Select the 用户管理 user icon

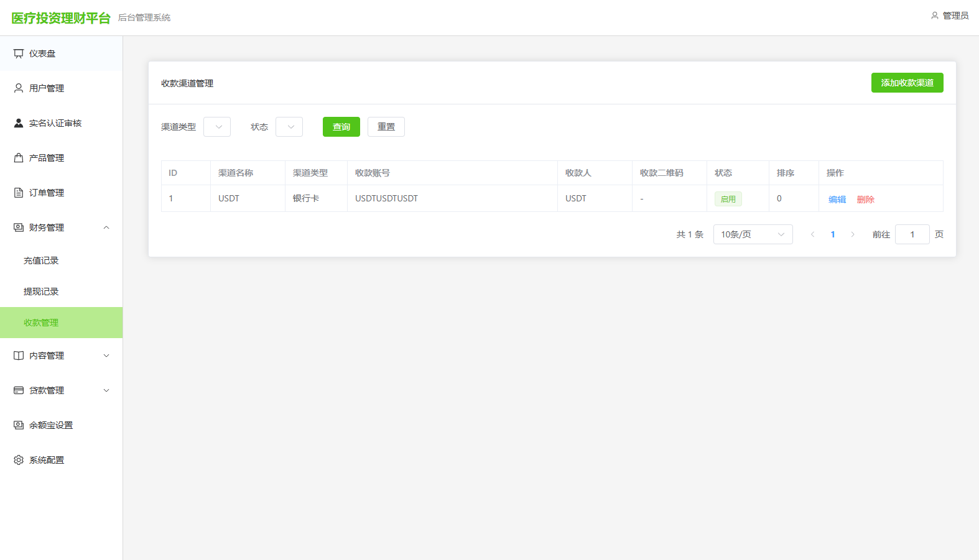[19, 88]
